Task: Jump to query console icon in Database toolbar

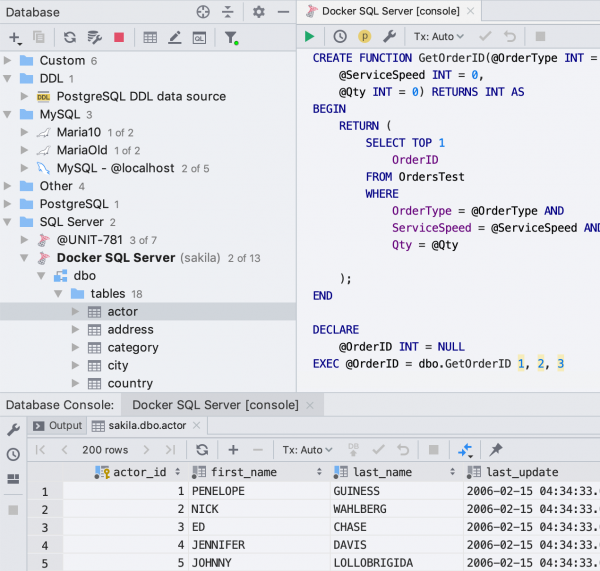Action: pyautogui.click(x=199, y=38)
